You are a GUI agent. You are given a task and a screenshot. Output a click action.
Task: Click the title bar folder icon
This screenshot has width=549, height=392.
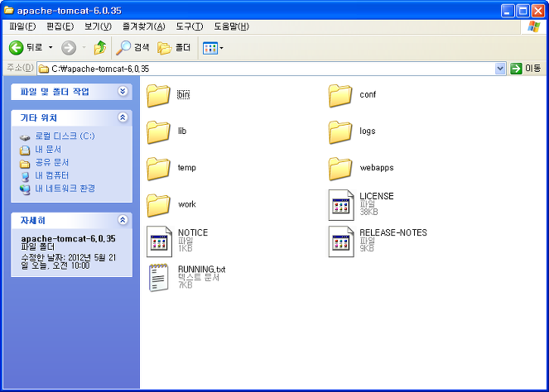(9, 10)
